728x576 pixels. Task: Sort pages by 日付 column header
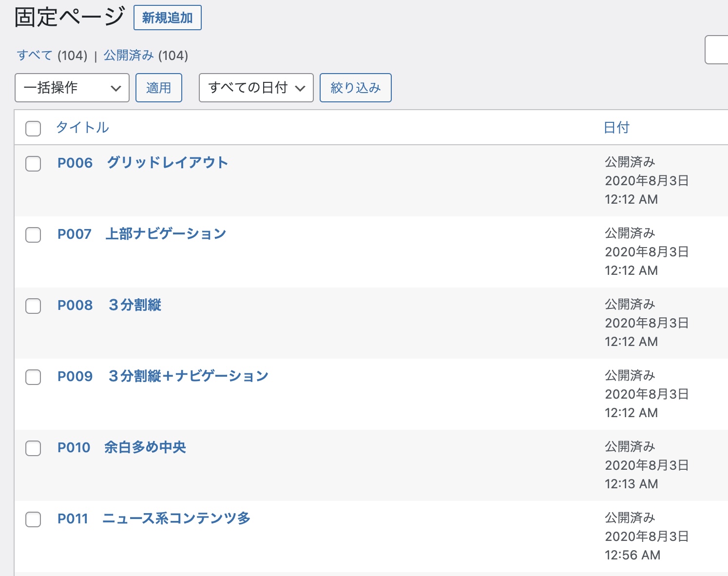click(x=616, y=128)
